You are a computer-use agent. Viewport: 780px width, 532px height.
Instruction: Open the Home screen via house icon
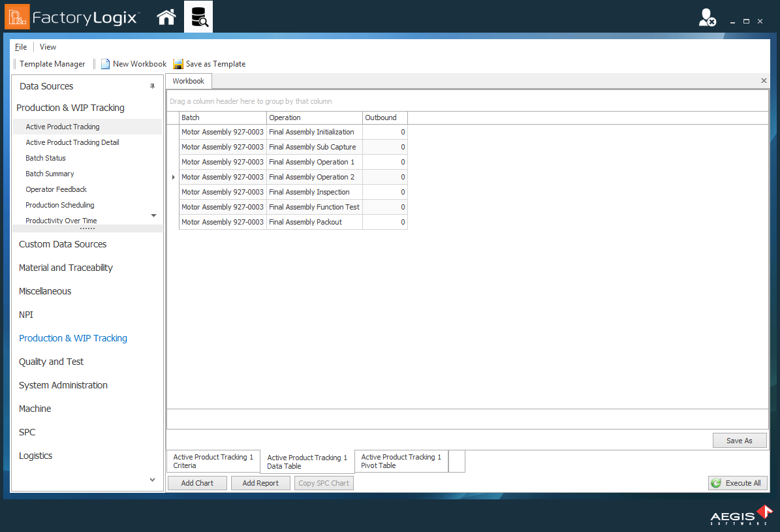click(166, 16)
